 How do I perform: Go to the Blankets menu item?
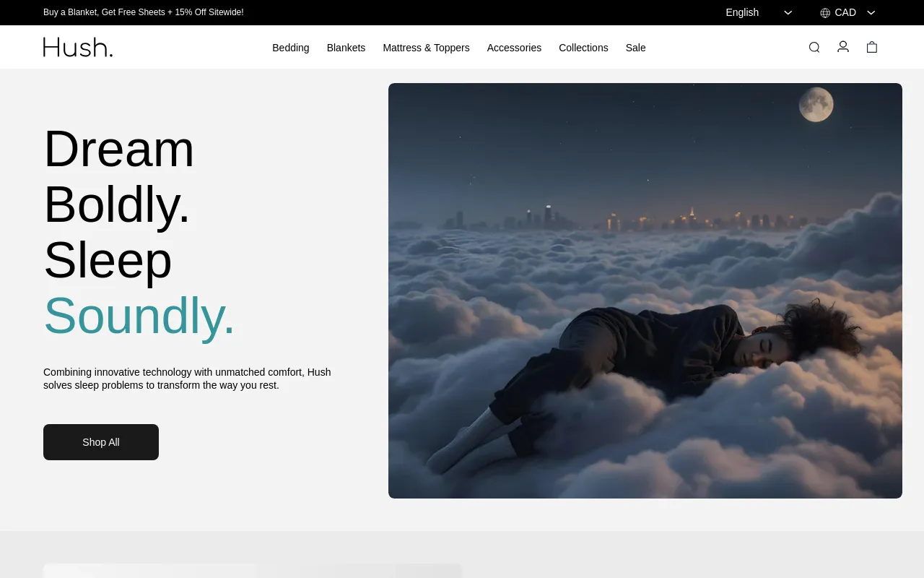tap(346, 48)
